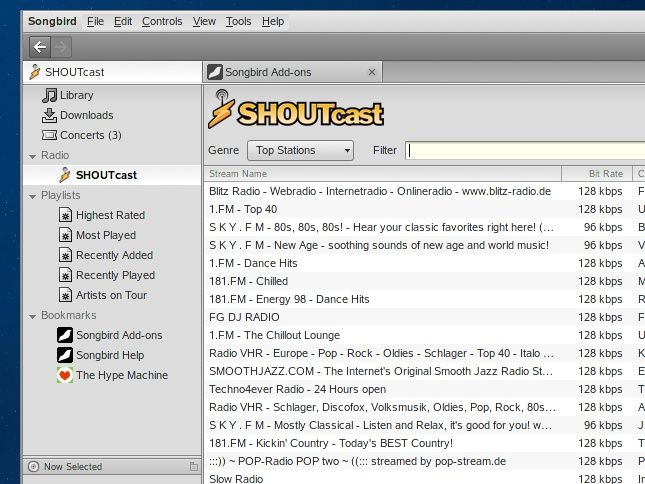Open the Highest Rated playlist
Screen dimensions: 645x484
click(112, 215)
